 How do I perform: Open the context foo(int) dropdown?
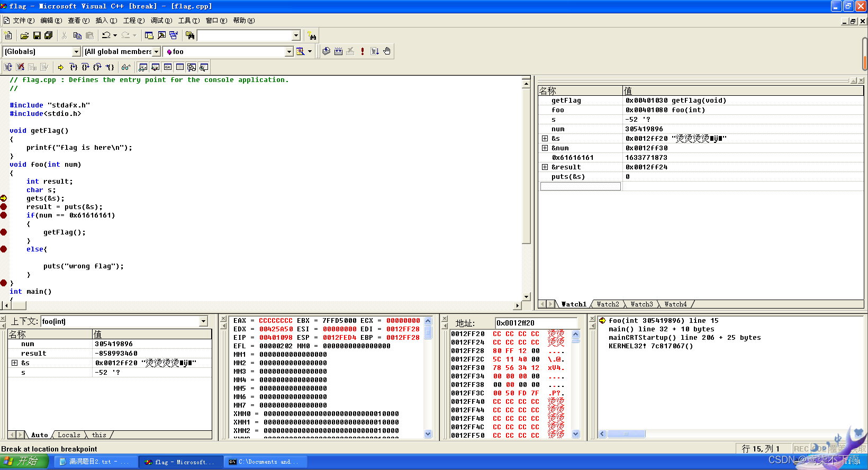203,321
